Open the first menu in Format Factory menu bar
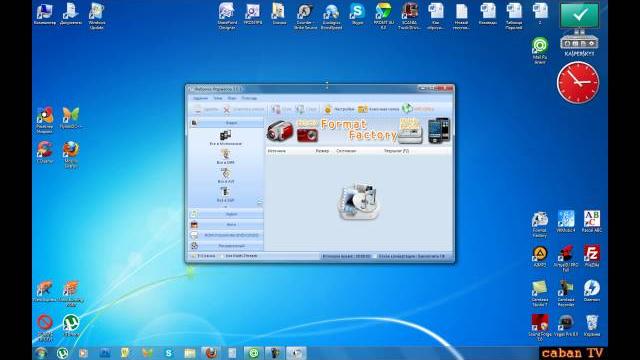Image resolution: width=640 pixels, height=360 pixels. (x=200, y=98)
